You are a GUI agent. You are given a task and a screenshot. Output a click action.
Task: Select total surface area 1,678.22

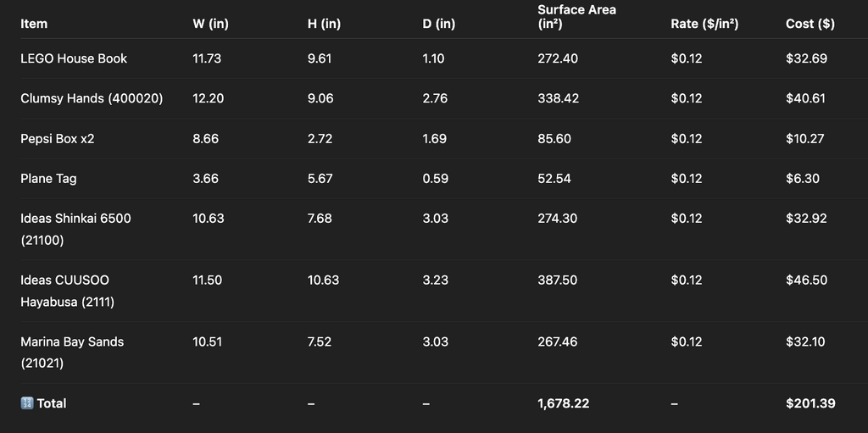click(564, 403)
